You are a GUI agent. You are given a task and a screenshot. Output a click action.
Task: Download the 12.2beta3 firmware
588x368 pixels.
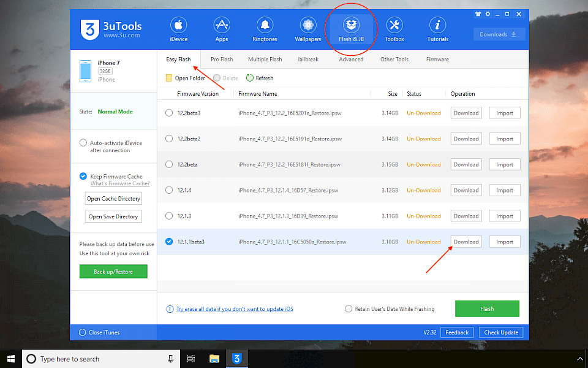[x=466, y=113]
